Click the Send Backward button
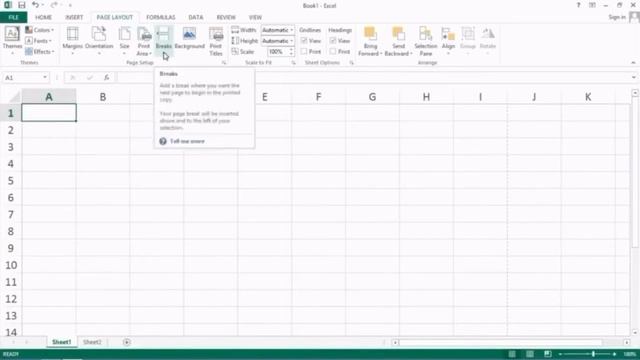The width and height of the screenshot is (640, 360). [398, 41]
